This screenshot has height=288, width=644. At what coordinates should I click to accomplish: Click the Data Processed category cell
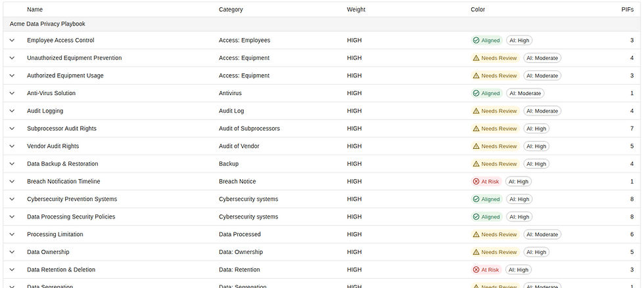click(x=240, y=234)
